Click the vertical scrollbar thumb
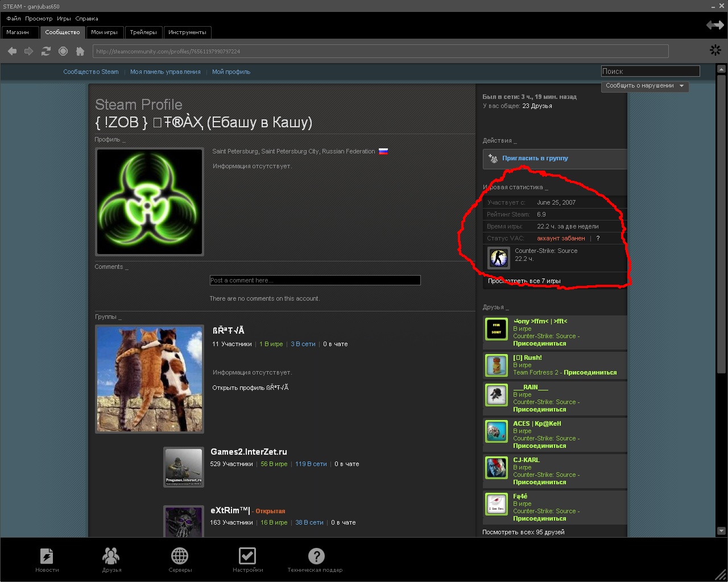The image size is (728, 582). click(721, 224)
